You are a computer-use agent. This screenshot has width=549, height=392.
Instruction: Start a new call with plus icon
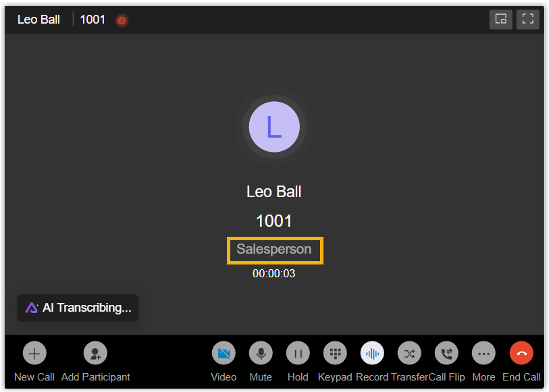point(34,353)
